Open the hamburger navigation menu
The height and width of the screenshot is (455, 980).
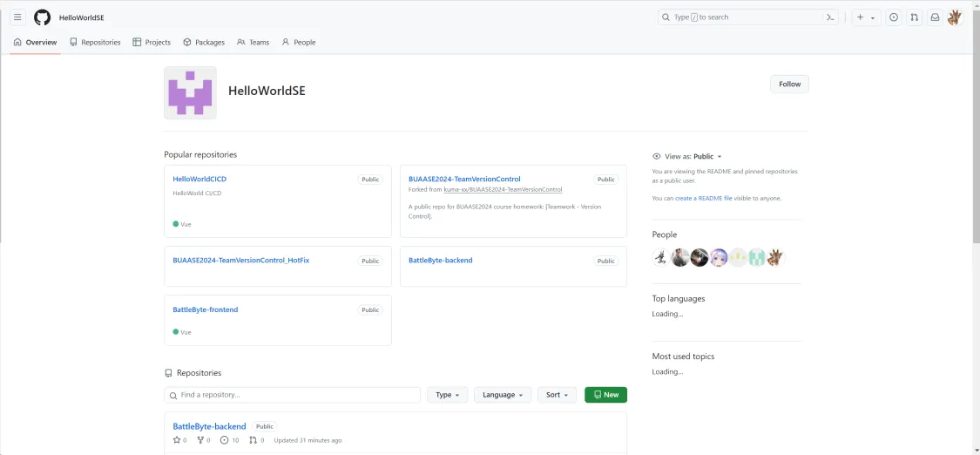[17, 17]
